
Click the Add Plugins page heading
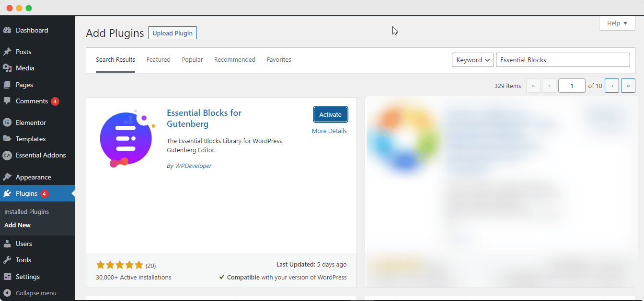click(x=115, y=33)
